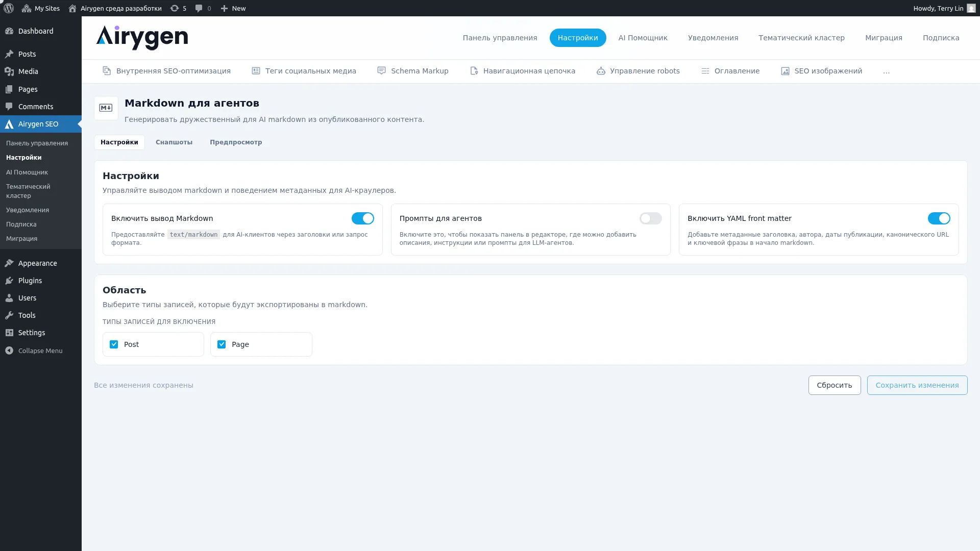980x551 pixels.
Task: Disable the Markdown output toggle
Action: click(362, 218)
